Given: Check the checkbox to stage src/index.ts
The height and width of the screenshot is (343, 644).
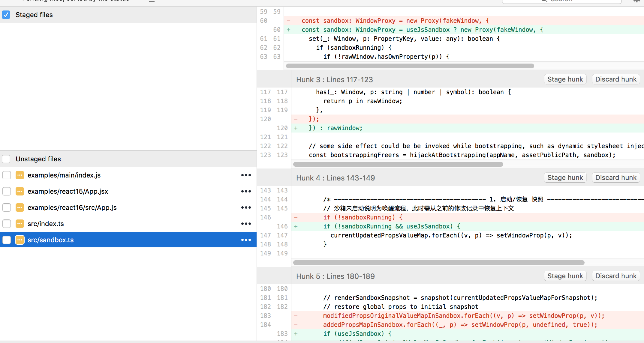Looking at the screenshot, I should (6, 224).
